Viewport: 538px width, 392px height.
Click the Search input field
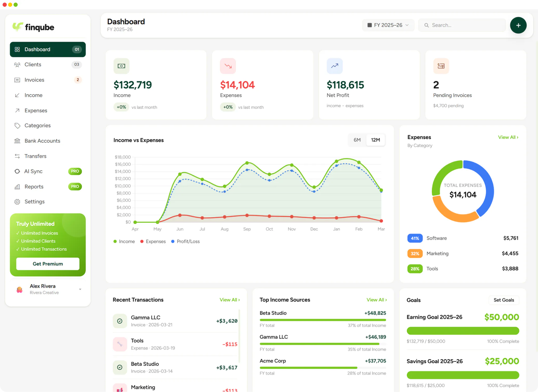click(462, 25)
